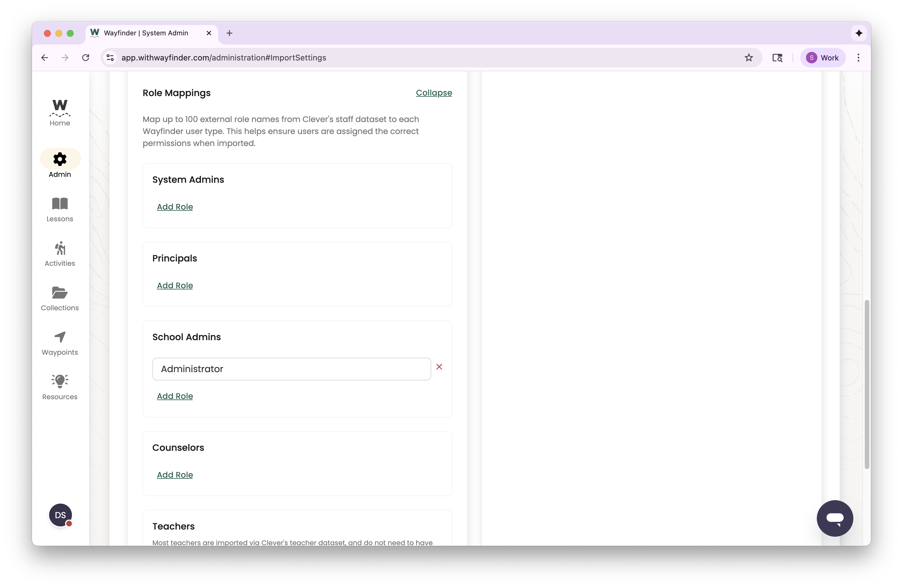Screen dimensions: 903x588
Task: Add Role under System Admins
Action: coord(175,207)
